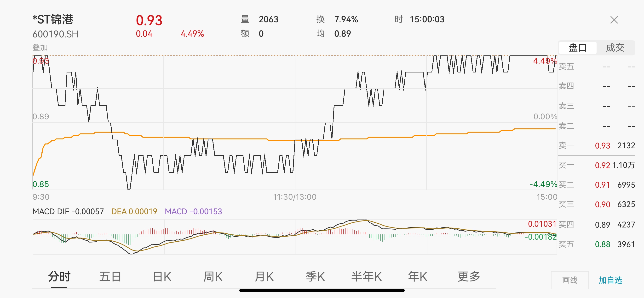Screen dimensions: 644x298
Task: Select the 分时 chart tab
Action: coord(59,277)
